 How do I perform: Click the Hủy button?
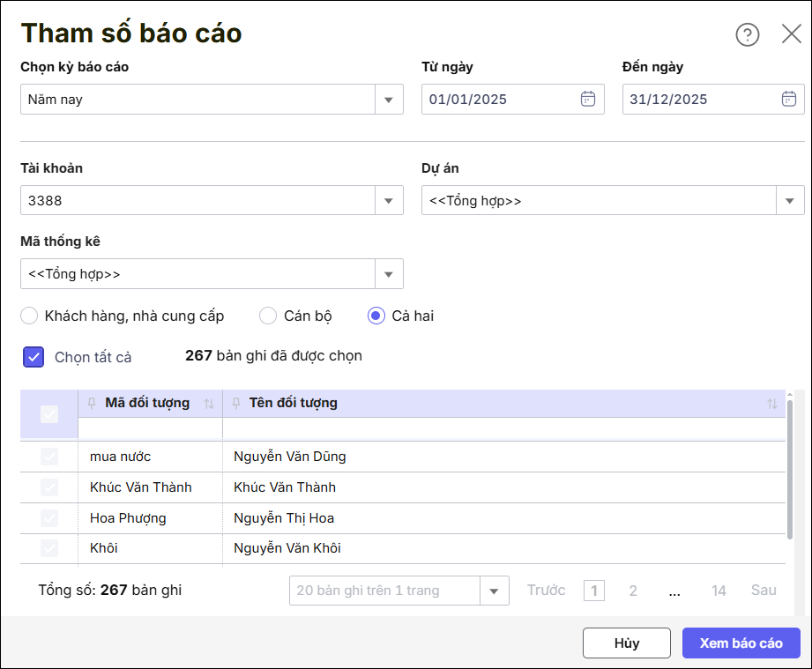click(x=627, y=643)
